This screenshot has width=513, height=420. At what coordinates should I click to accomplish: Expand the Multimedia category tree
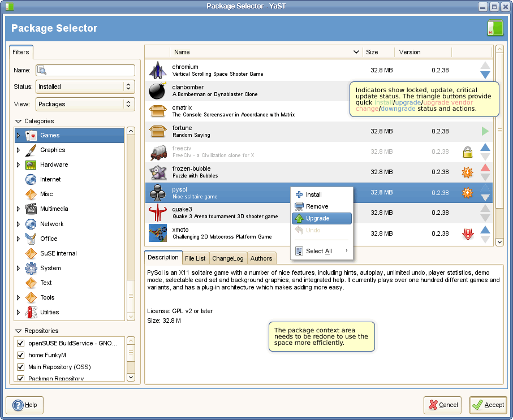coord(18,209)
